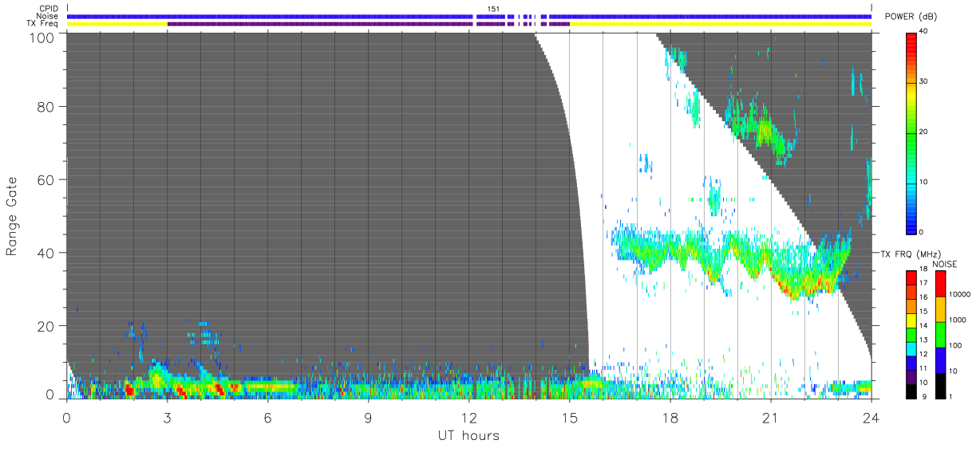Click the 21 tick on UT axis

(770, 417)
